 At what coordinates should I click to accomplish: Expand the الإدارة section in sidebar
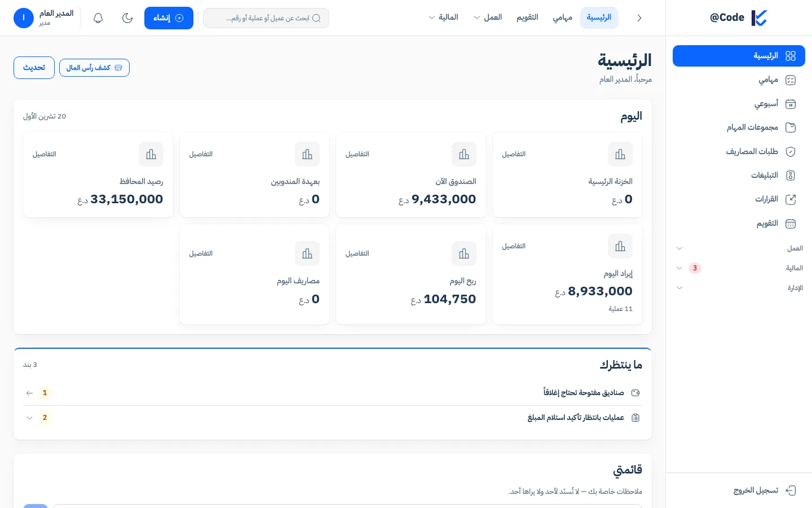(x=739, y=288)
